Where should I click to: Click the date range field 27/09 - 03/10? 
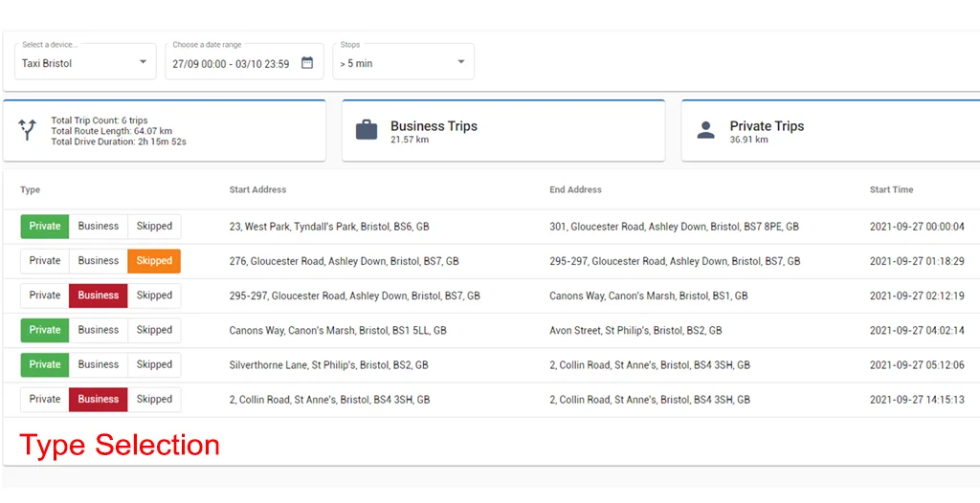point(244,61)
